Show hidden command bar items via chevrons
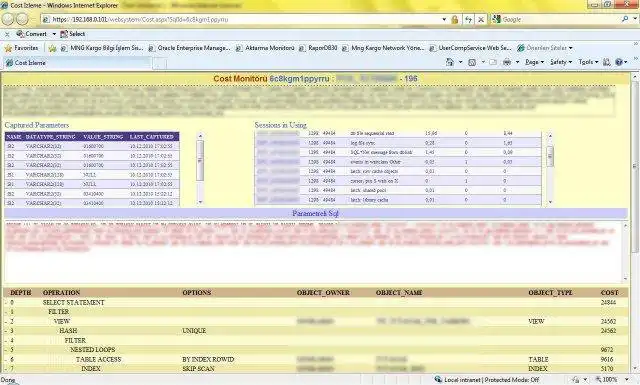 tap(636, 58)
